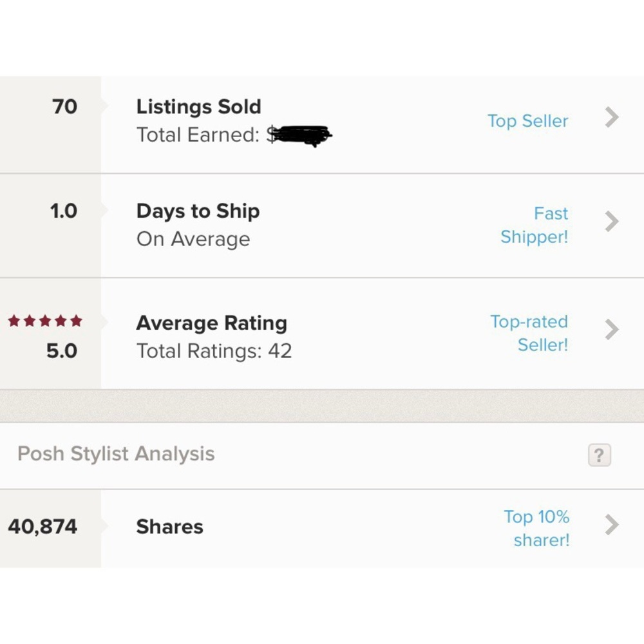Tap the 1.0 days value
Screen dimensions: 644x644
(x=63, y=211)
